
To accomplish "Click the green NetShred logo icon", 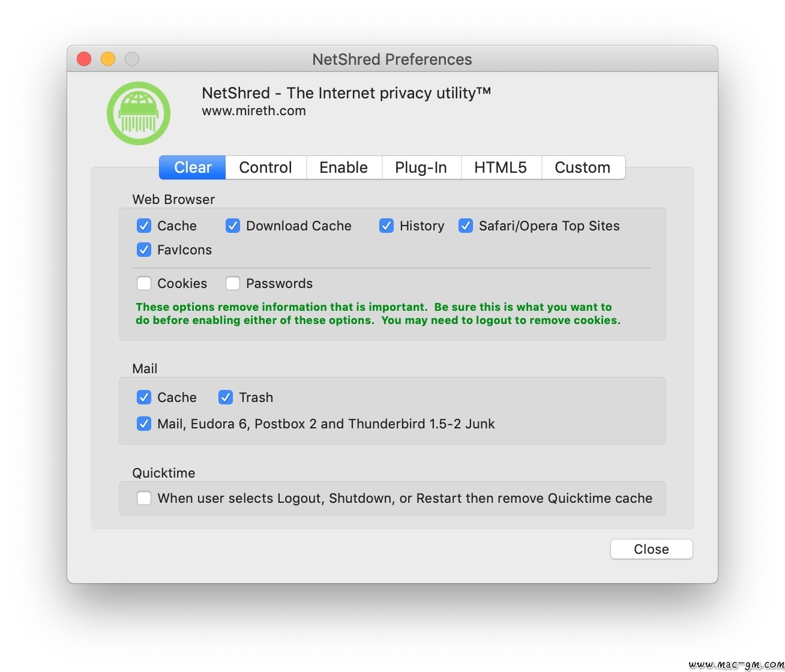I will coord(139,113).
